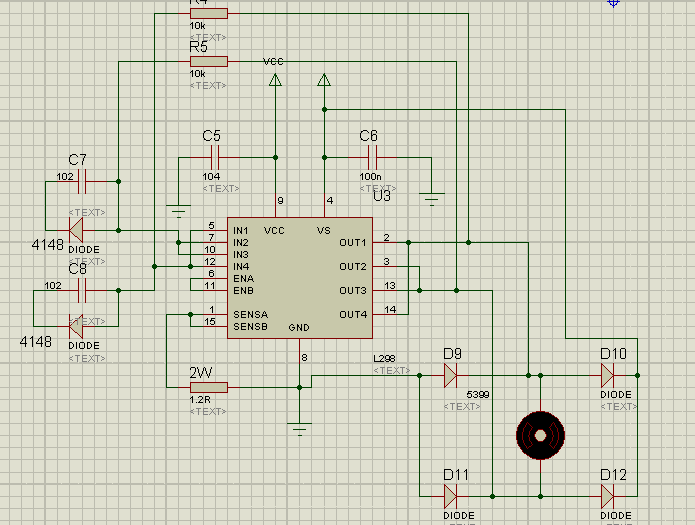Select the 2W 1.2R resistor symbol
695x525 pixels.
(x=209, y=388)
